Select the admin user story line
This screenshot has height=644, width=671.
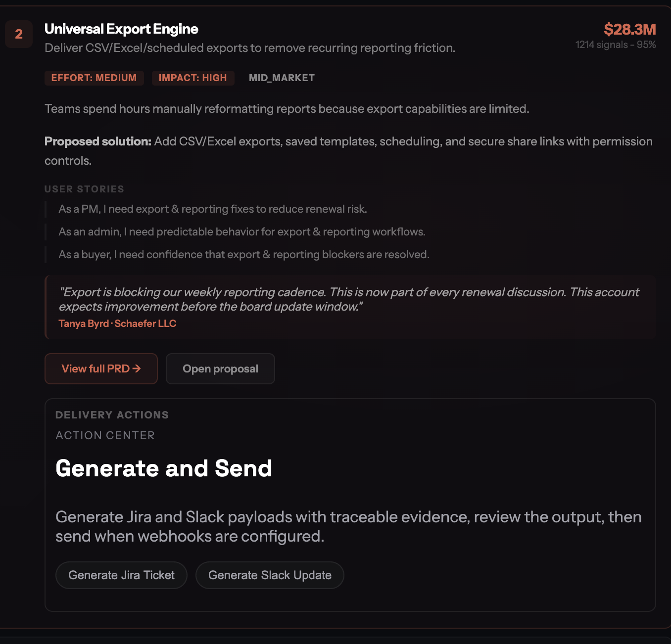242,232
